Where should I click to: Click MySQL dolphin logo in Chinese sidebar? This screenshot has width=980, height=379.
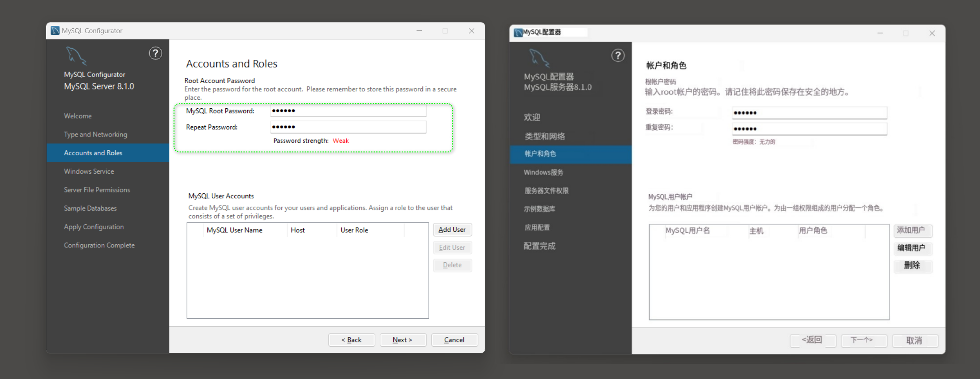pyautogui.click(x=539, y=58)
